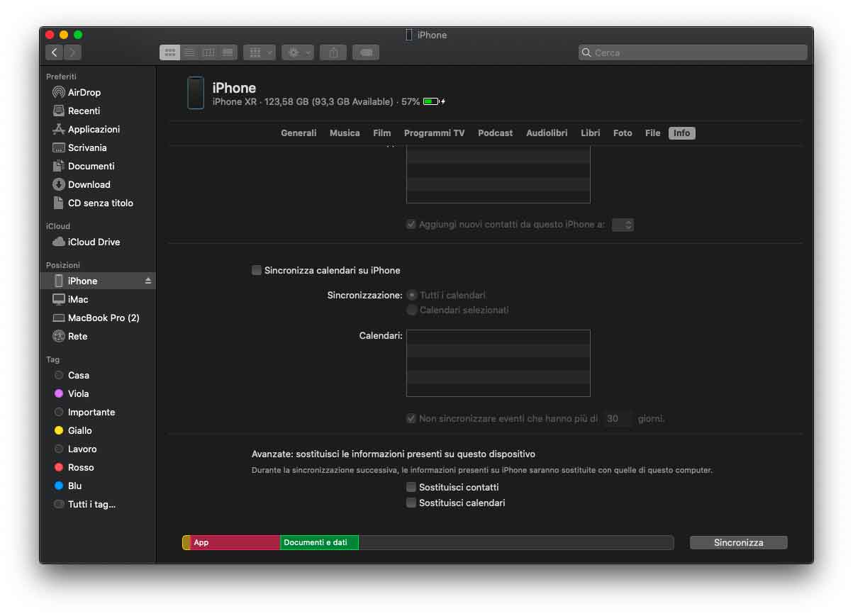Switch to the Programmi TV tab
853x616 pixels.
coord(434,133)
